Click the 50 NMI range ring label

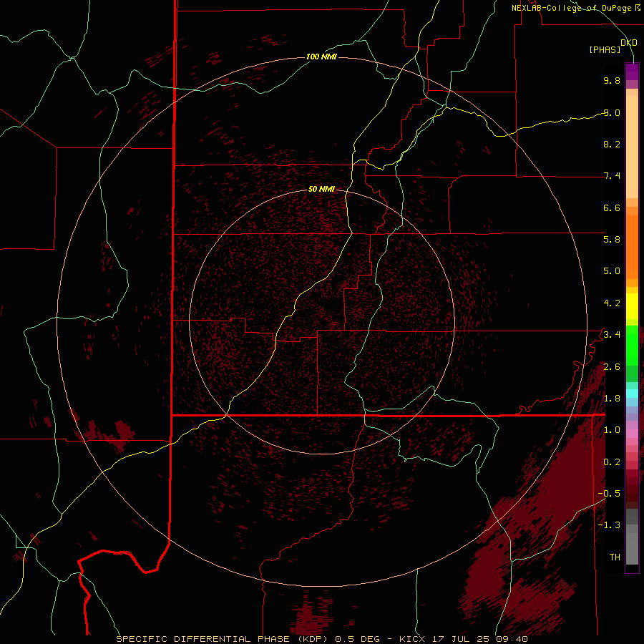[x=321, y=189]
